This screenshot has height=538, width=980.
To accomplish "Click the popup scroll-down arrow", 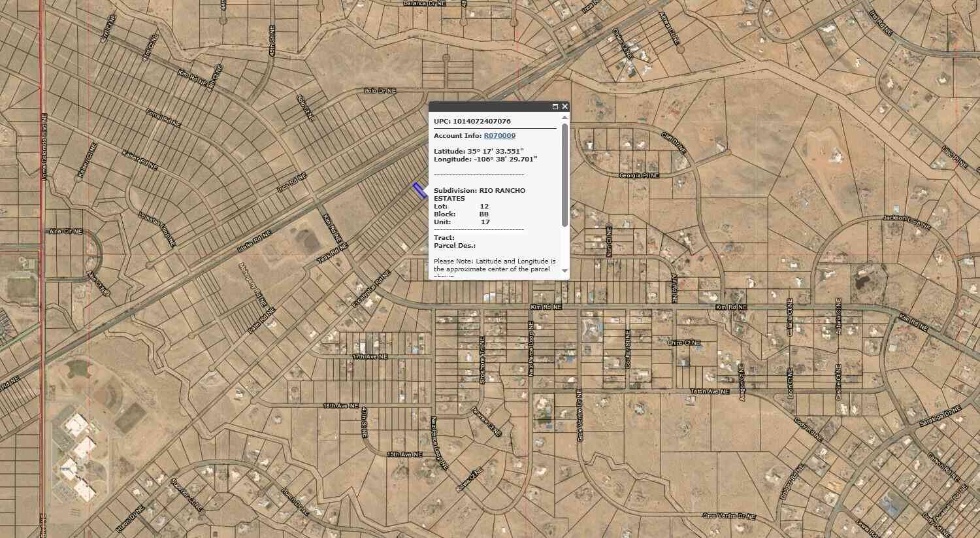I will pyautogui.click(x=565, y=271).
